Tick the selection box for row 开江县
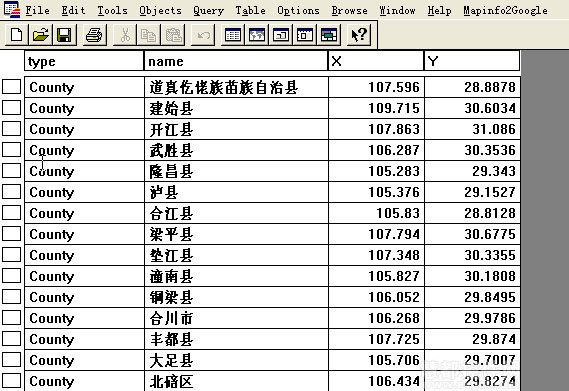 click(x=12, y=129)
